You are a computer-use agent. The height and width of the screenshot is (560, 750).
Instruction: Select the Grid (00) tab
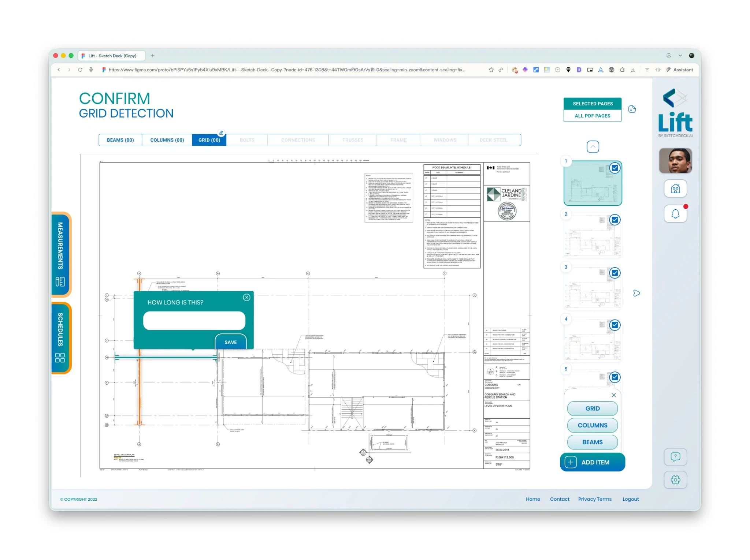tap(209, 140)
